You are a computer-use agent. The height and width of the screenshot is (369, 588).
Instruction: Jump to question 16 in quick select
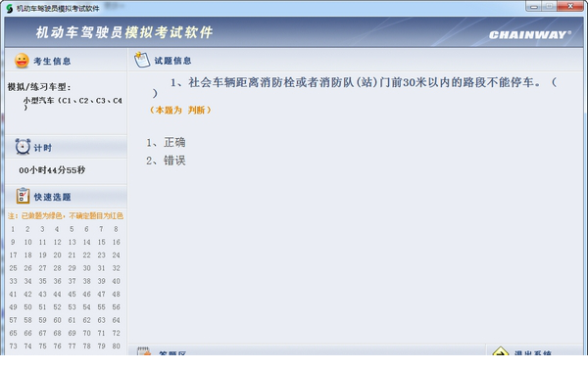117,242
